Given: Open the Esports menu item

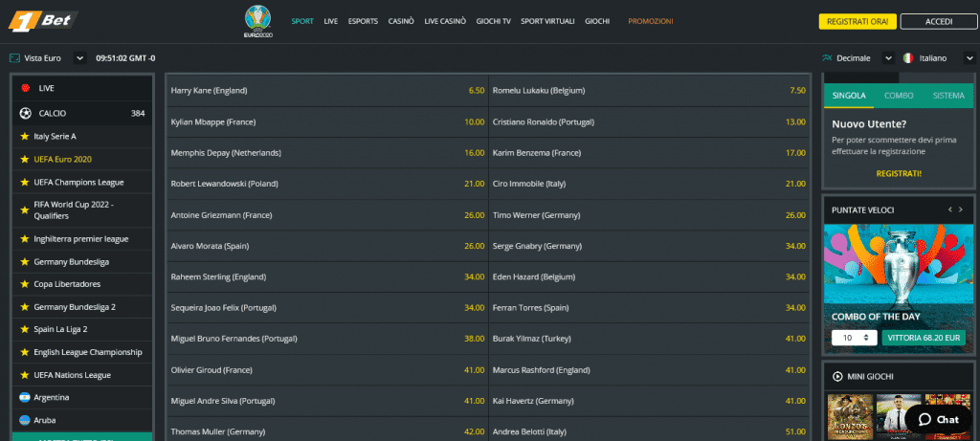Looking at the screenshot, I should (363, 21).
